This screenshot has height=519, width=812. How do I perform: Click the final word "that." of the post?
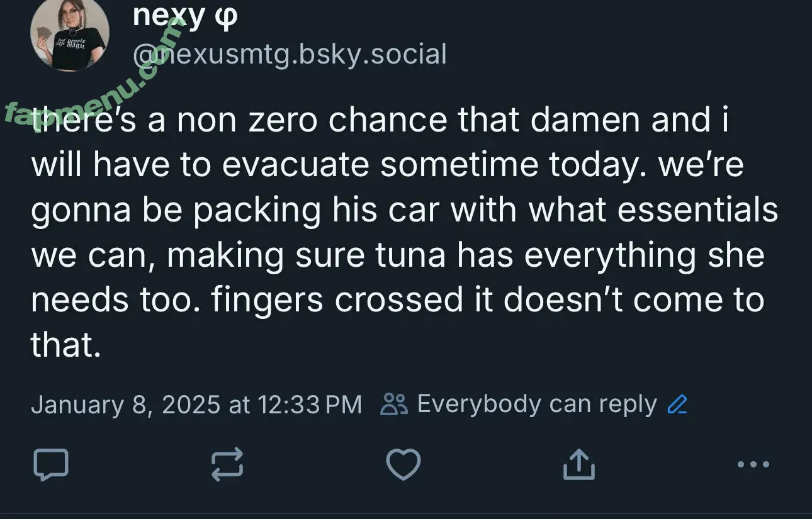click(x=65, y=345)
